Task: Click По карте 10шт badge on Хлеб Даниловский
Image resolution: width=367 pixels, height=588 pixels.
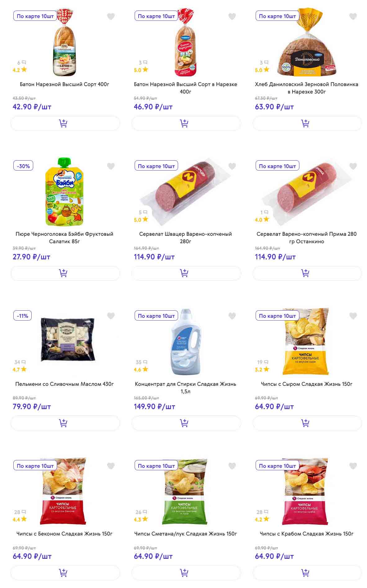Action: pos(277,16)
